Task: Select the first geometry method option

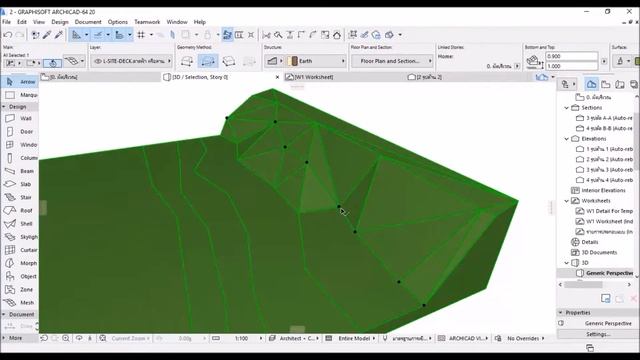Action: click(x=187, y=61)
